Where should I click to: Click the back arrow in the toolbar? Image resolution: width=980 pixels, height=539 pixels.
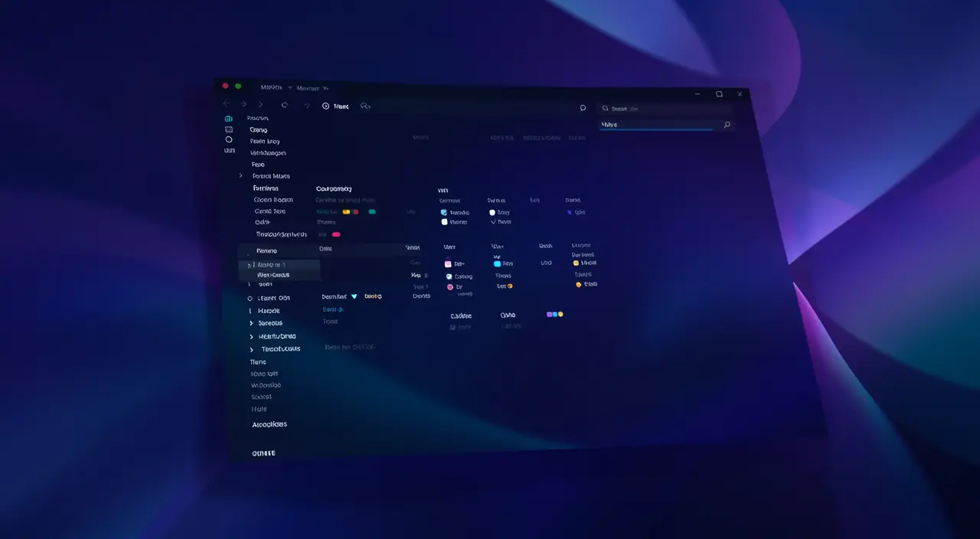[x=226, y=104]
